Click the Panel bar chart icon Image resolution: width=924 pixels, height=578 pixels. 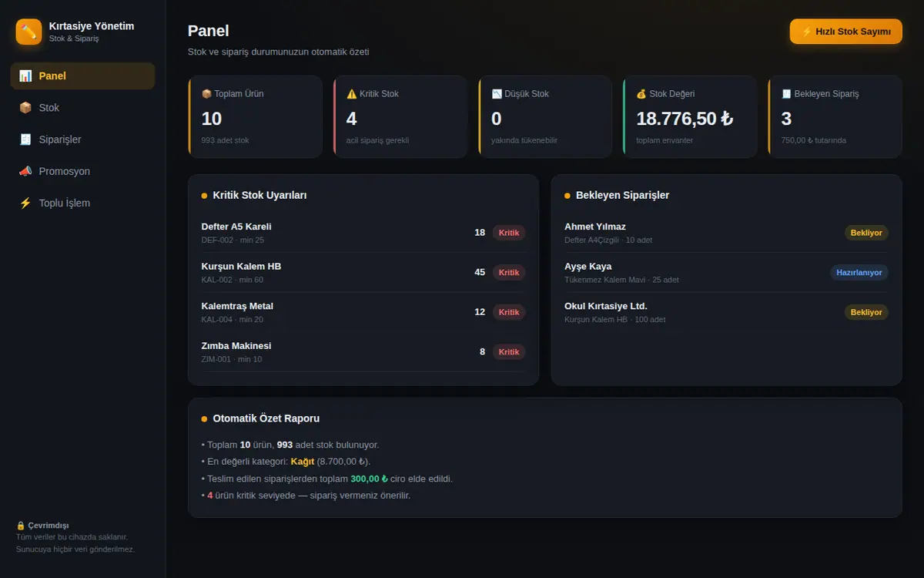25,76
